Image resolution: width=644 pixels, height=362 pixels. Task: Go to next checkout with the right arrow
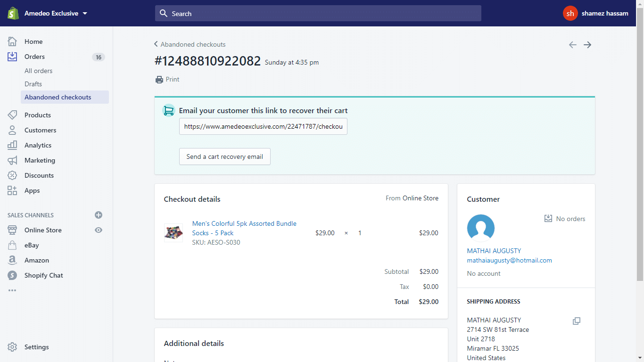coord(587,44)
